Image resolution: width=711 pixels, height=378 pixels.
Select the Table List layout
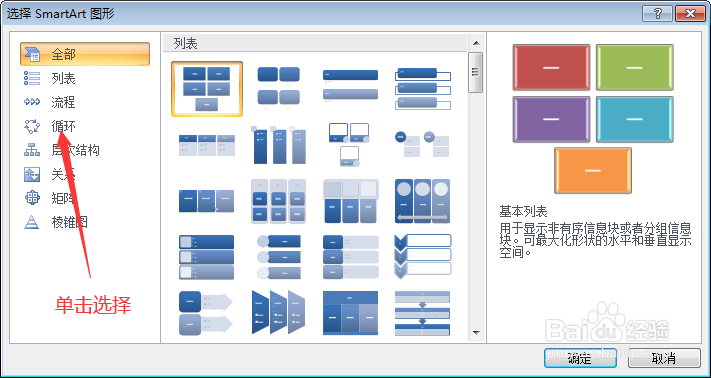pos(350,313)
